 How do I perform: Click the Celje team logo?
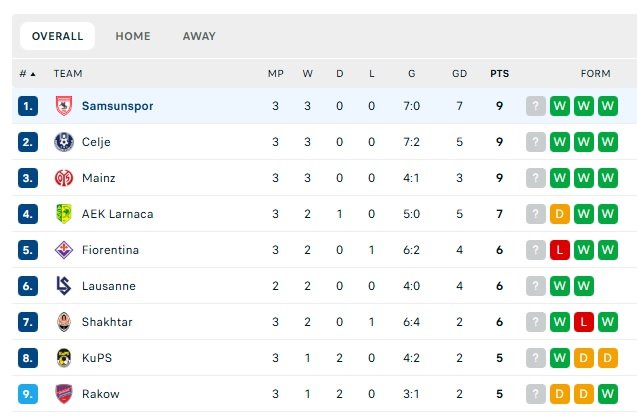point(64,142)
